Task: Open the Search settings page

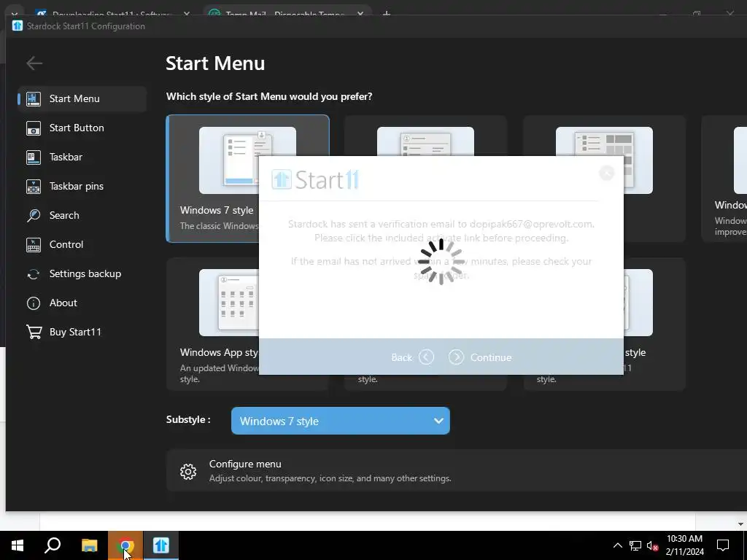Action: 82,215
